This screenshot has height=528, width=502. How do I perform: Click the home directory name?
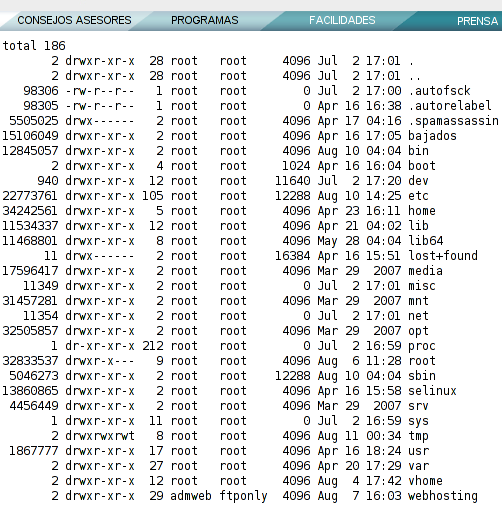click(x=422, y=210)
